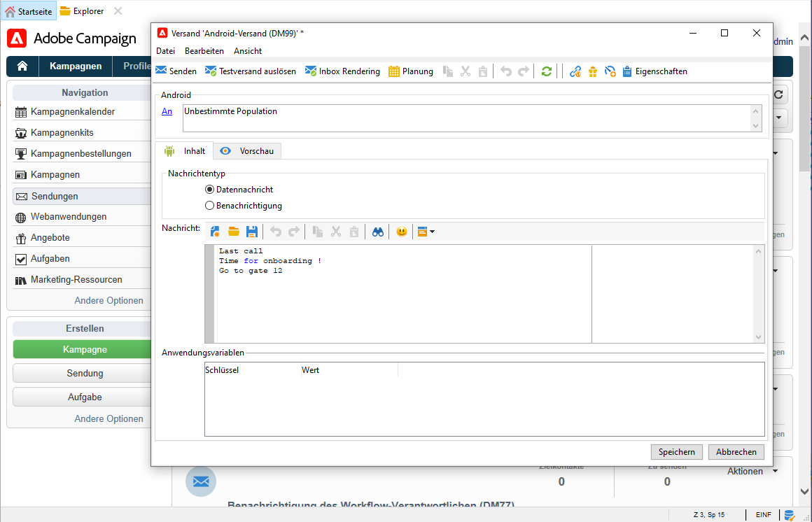Click the Senden envelope button
This screenshot has height=522, width=812.
pos(176,71)
